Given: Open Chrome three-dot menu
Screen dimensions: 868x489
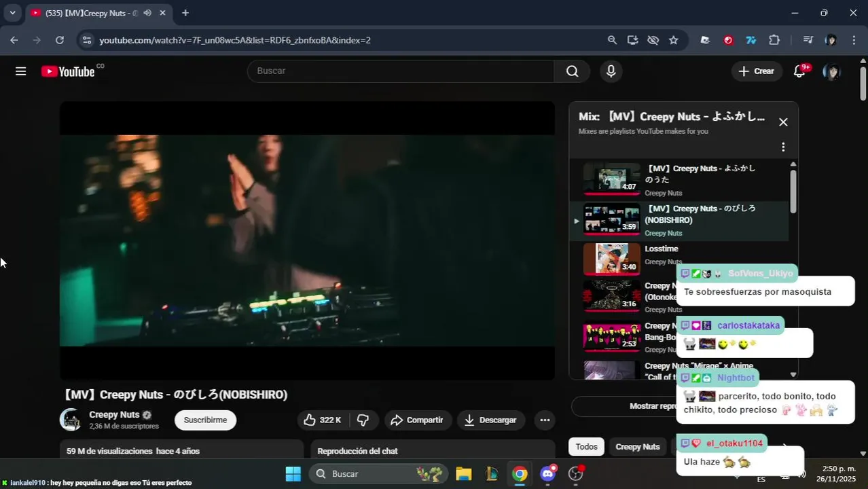Looking at the screenshot, I should tap(854, 40).
